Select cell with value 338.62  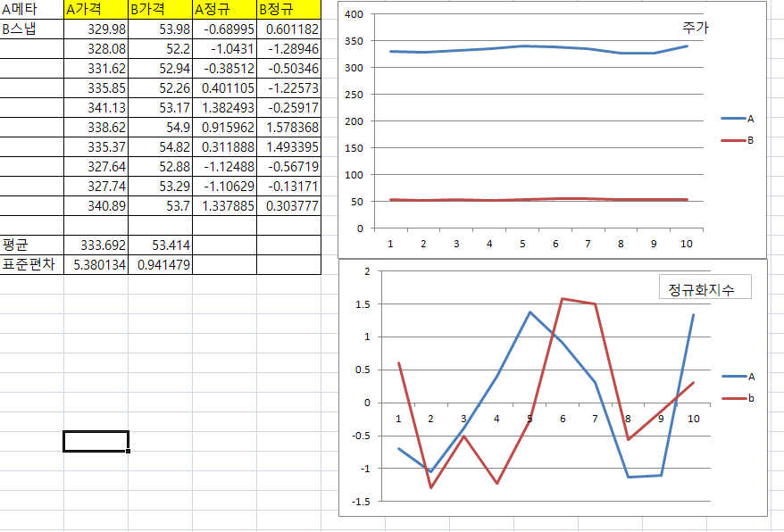[x=96, y=128]
